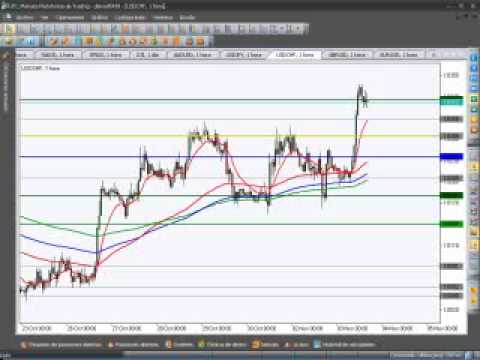Switch to the USDJPY 1 hora chart tab

pyautogui.click(x=244, y=55)
